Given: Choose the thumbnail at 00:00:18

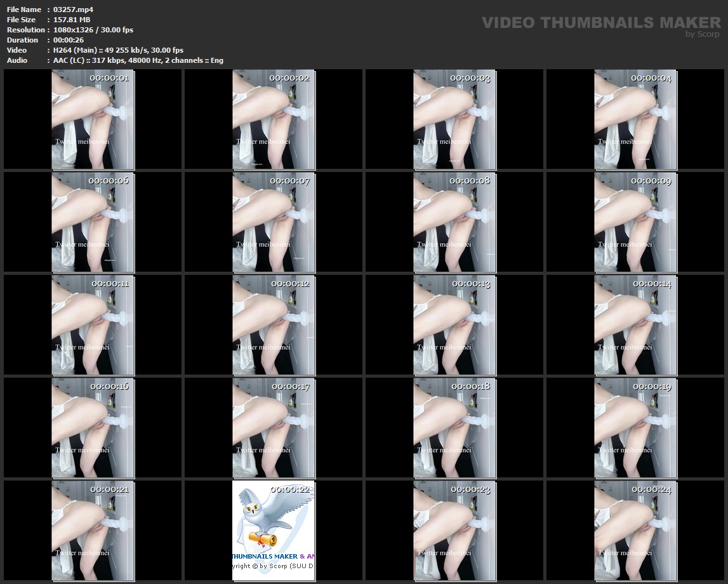Looking at the screenshot, I should click(454, 428).
